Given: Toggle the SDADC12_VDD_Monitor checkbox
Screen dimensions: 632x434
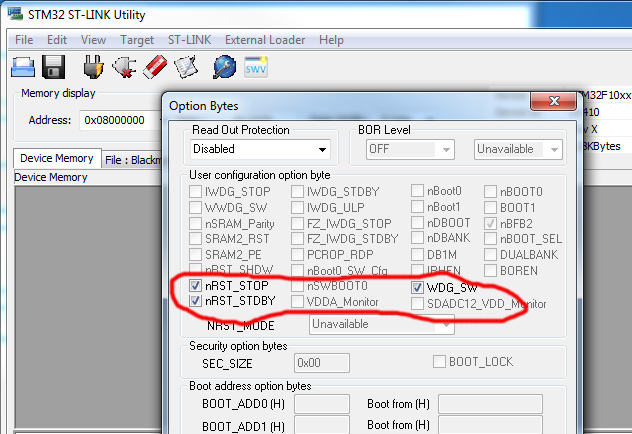Looking at the screenshot, I should click(x=417, y=303).
